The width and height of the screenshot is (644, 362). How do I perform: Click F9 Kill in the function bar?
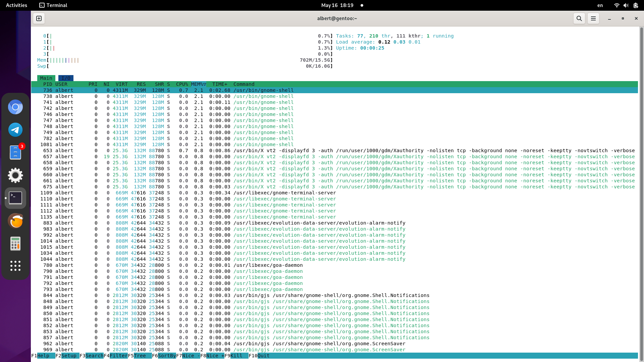coord(236,356)
